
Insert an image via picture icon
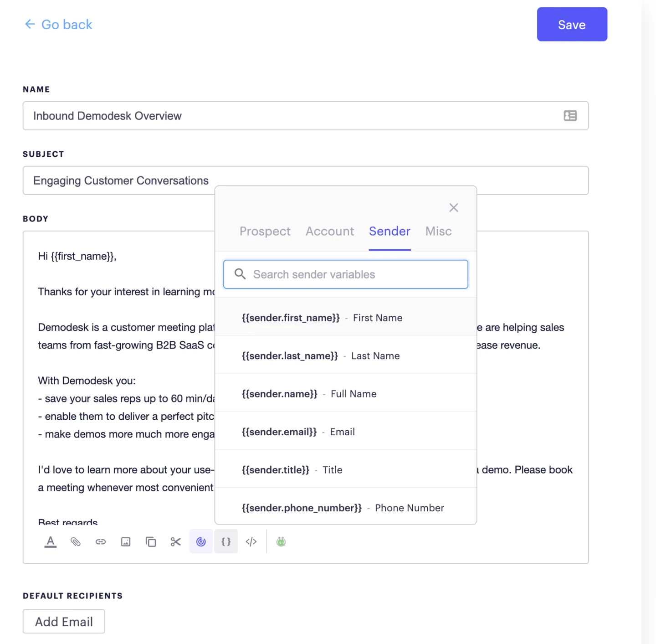pos(126,541)
